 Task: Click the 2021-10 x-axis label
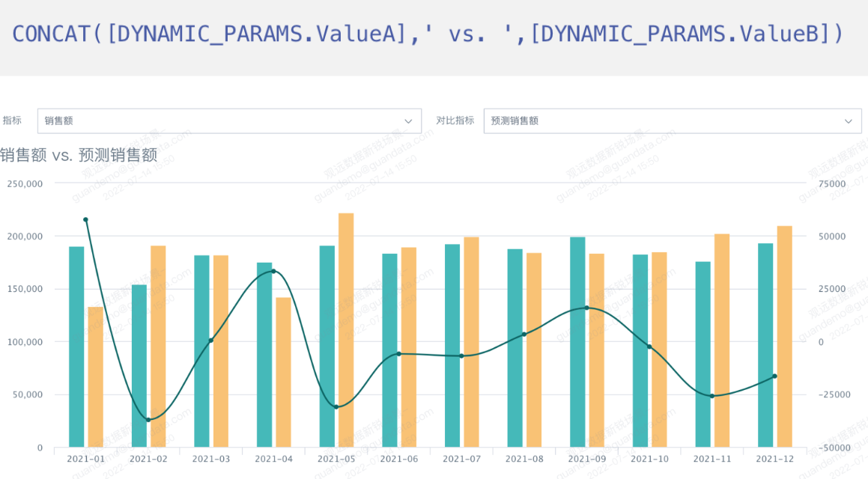coord(649,459)
